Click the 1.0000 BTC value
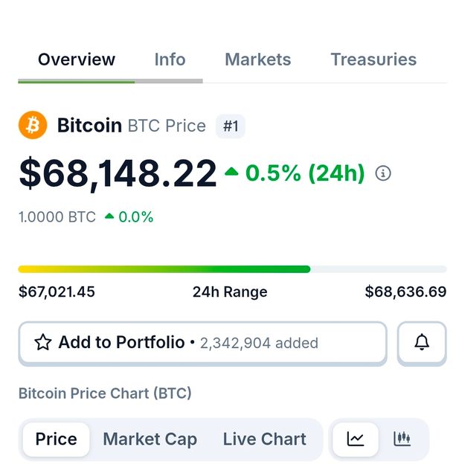 point(57,217)
